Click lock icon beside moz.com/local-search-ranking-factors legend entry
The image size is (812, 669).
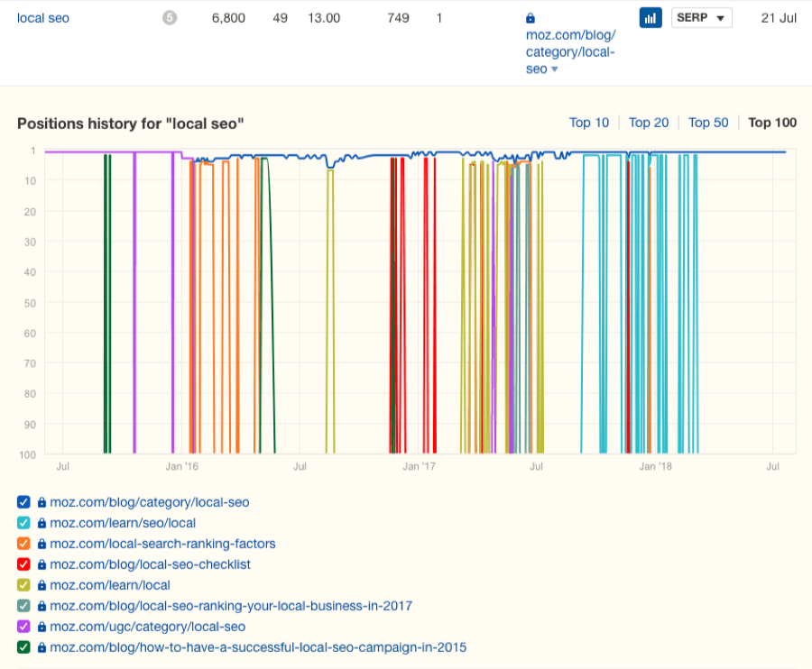42,544
